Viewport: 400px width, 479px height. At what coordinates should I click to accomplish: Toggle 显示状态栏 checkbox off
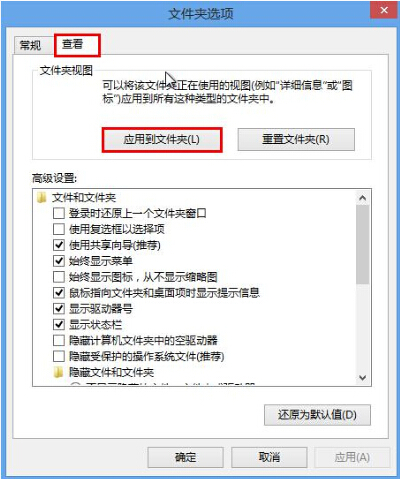coord(59,324)
